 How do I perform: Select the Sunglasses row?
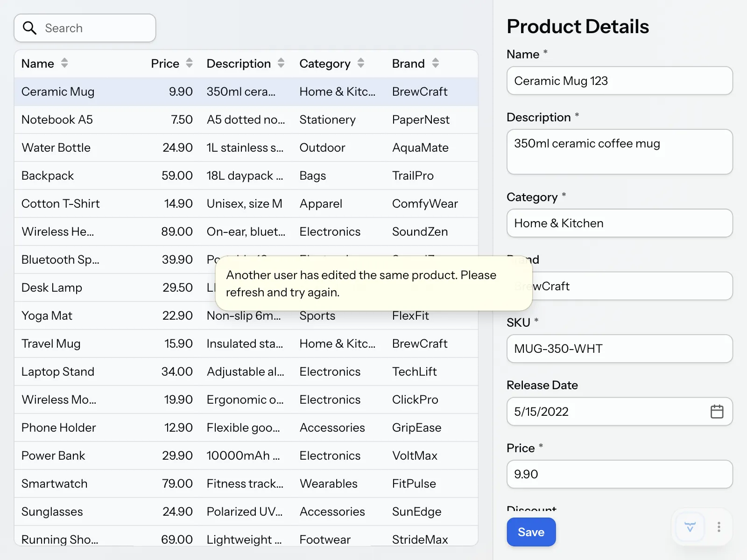tap(246, 511)
